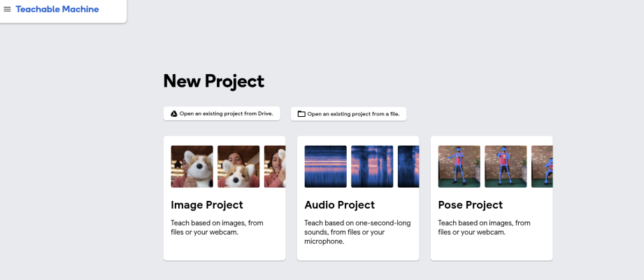Click second spectrogram thumbnail in Audio Project

click(x=372, y=167)
